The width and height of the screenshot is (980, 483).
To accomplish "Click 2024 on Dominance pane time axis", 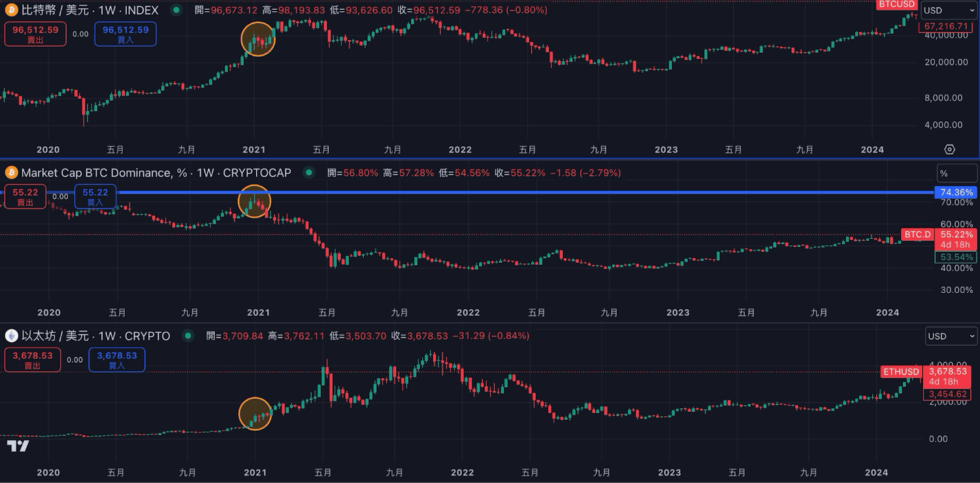I will tap(887, 312).
